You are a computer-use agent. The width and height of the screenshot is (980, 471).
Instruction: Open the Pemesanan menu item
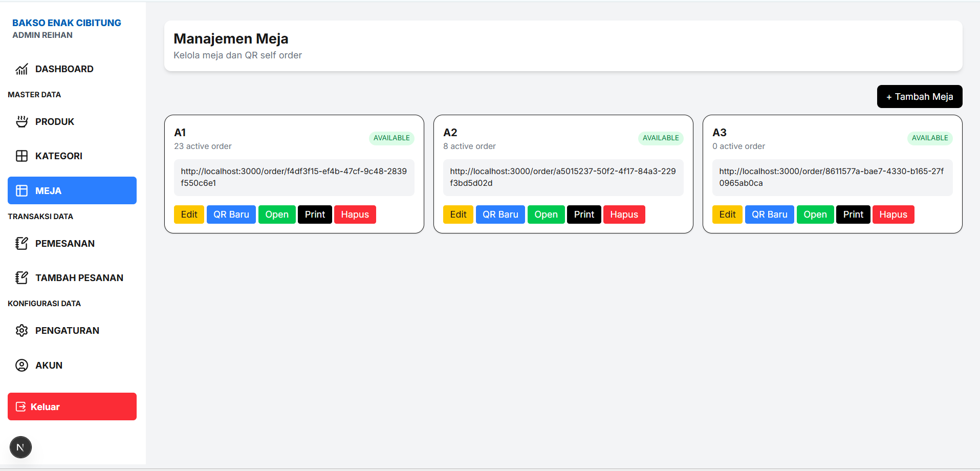coord(72,244)
